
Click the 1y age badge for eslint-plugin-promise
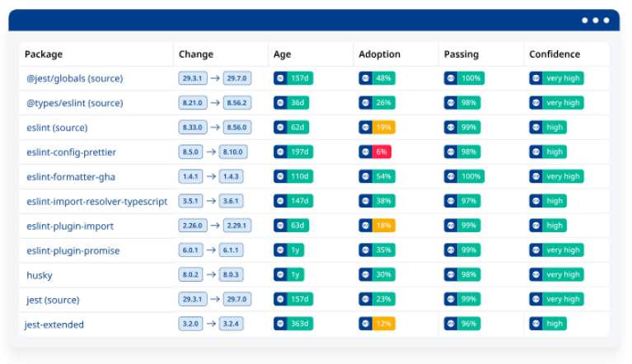[289, 250]
